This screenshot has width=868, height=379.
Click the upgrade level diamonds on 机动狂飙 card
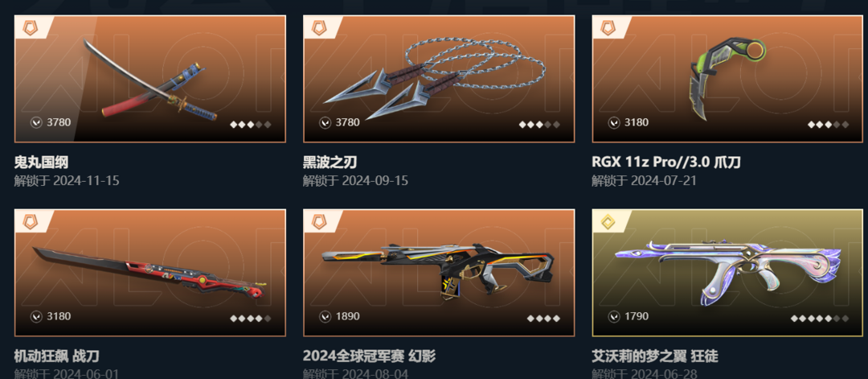click(251, 319)
